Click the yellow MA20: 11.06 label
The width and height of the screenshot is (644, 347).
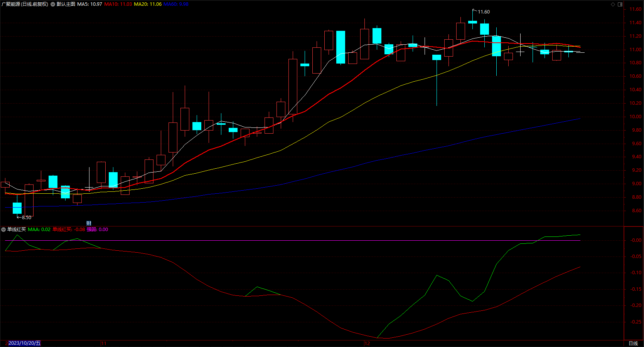(x=148, y=4)
